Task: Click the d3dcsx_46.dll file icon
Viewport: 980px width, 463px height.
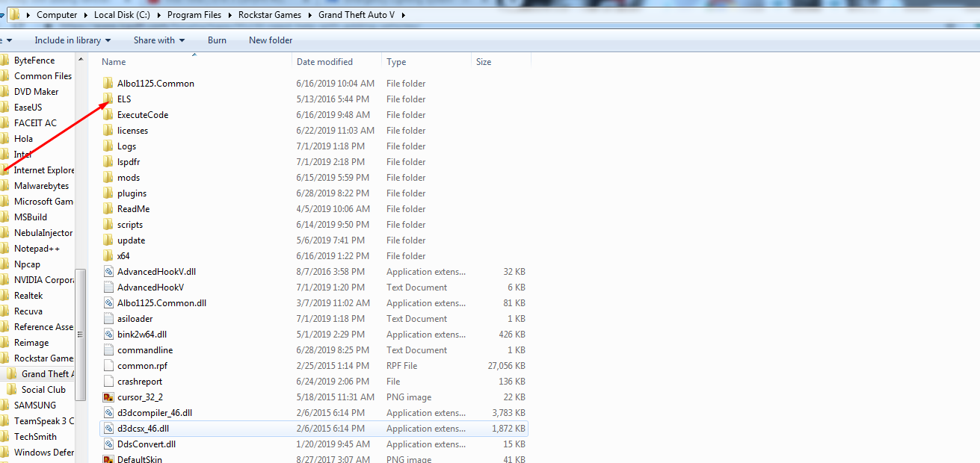Action: pyautogui.click(x=108, y=429)
